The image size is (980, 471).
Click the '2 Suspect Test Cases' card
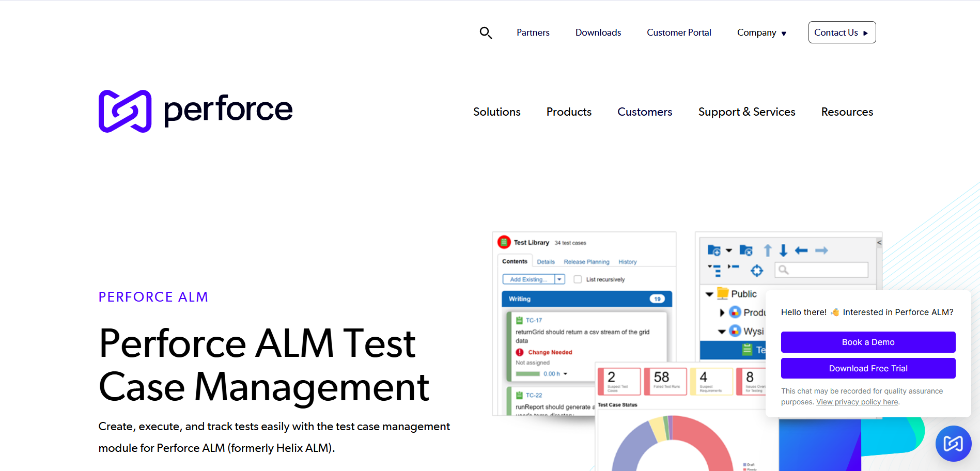(619, 381)
